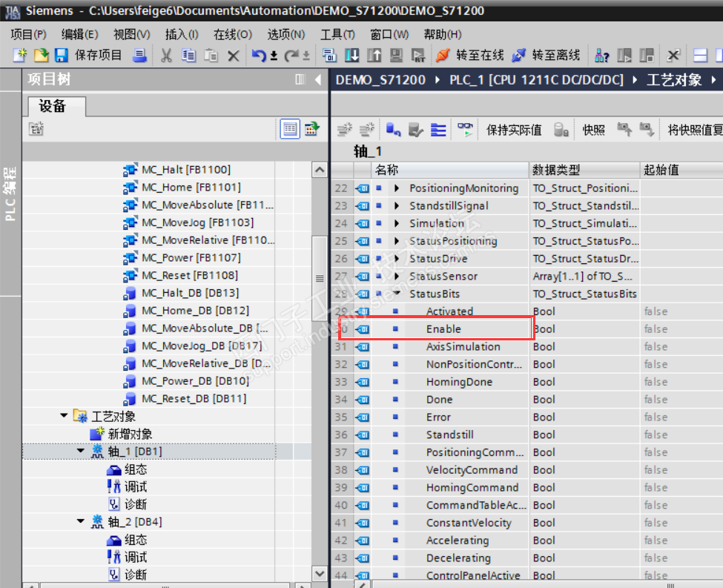Click the PLC 编程 side tab

pos(10,194)
